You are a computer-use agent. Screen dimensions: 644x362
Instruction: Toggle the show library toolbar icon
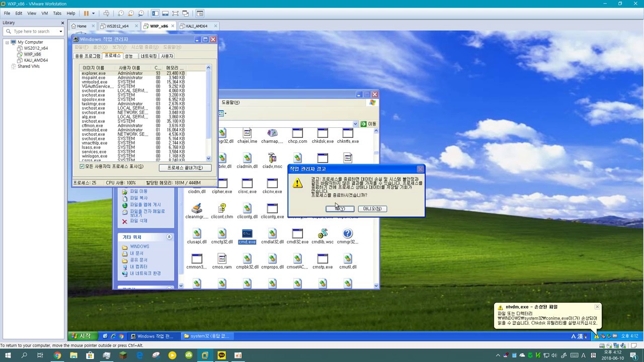[155, 13]
